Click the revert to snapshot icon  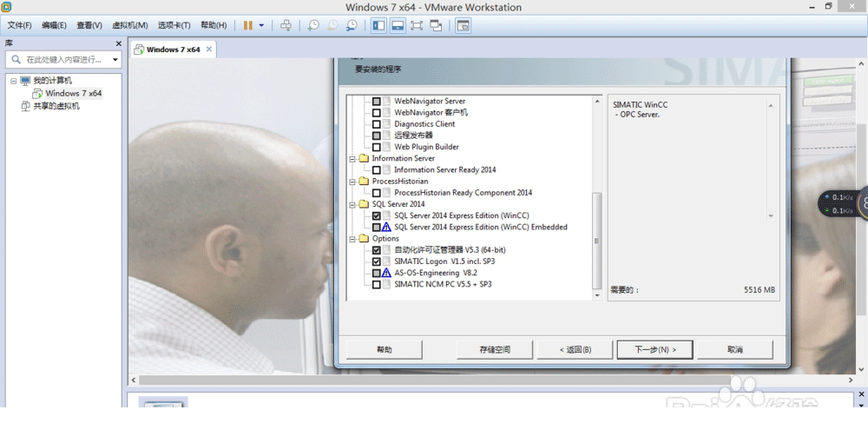(x=332, y=25)
